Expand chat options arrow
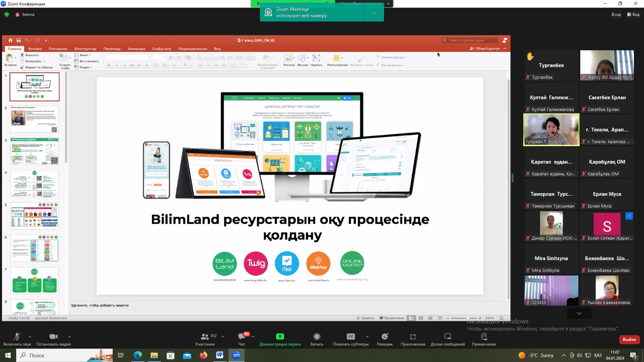Screen dimensions: 644x362 (253, 337)
